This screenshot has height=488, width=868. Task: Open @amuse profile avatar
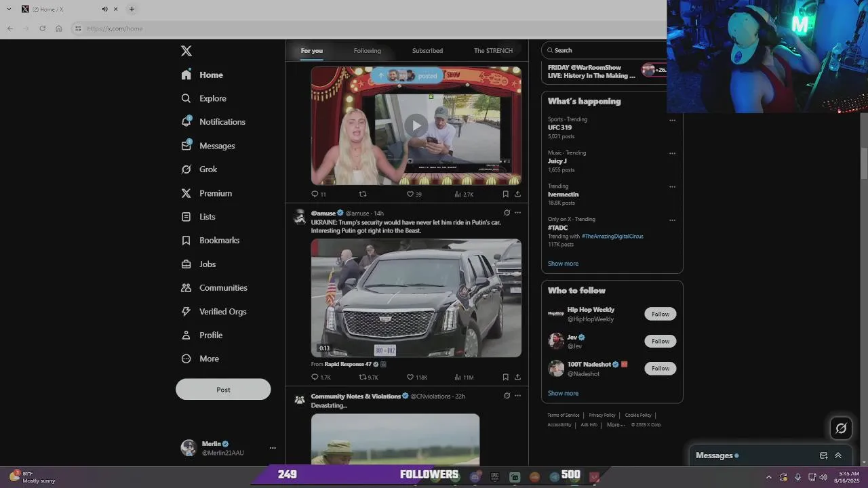click(x=299, y=217)
